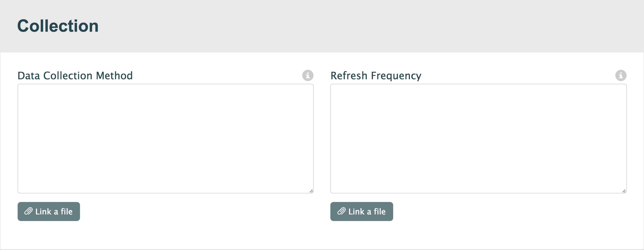Viewport: 644px width, 250px height.
Task: Click the Refresh Frequency textarea resize handle
Action: point(624,191)
